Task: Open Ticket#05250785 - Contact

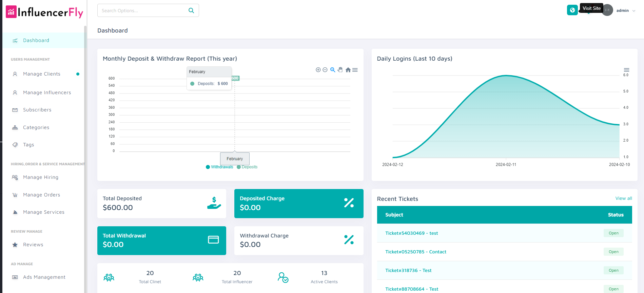Action: tap(415, 252)
